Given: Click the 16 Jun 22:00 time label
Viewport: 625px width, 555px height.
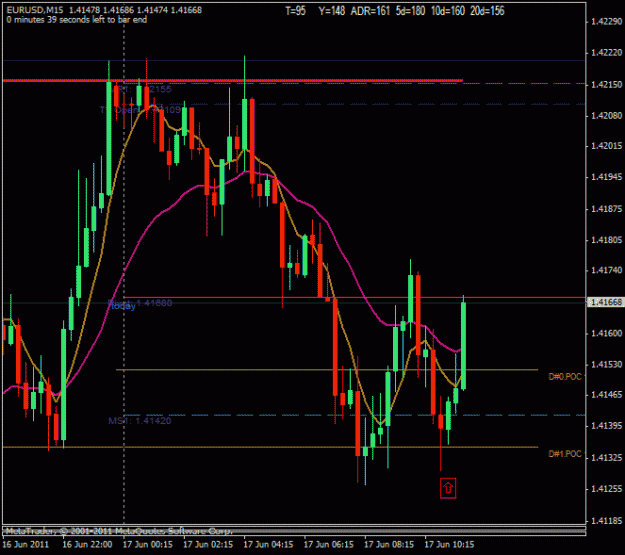Looking at the screenshot, I should coord(87,544).
